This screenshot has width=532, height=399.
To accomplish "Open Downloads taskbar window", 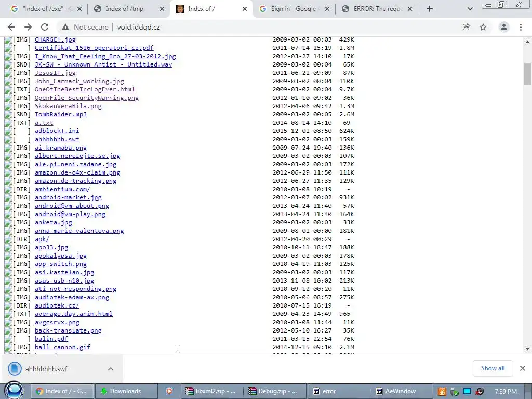I will 126,391.
